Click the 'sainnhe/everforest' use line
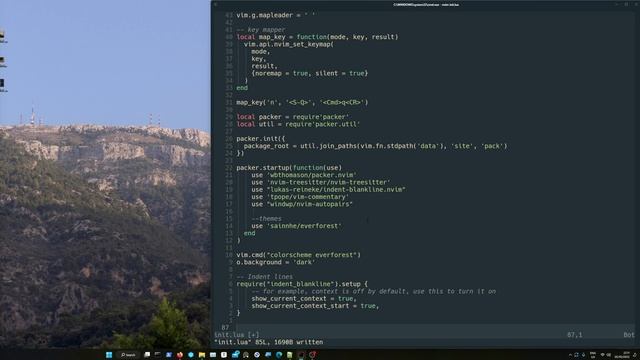 [296, 226]
